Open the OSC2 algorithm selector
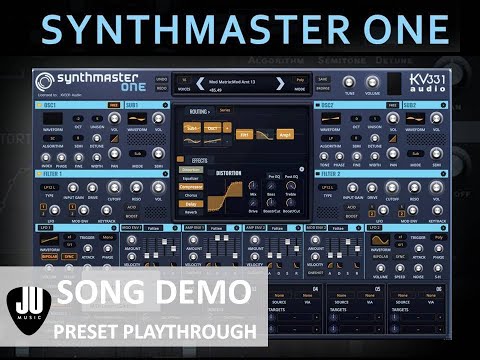Viewport: 480px width, 360px height. tap(331, 138)
